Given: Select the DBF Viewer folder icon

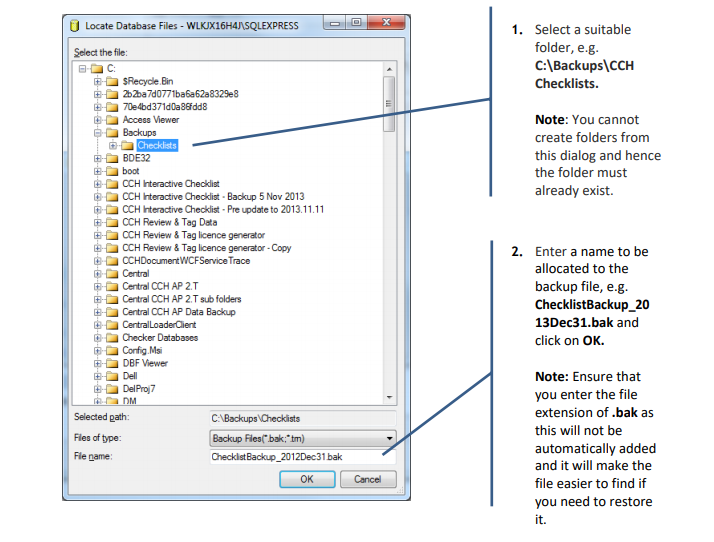Looking at the screenshot, I should point(112,363).
